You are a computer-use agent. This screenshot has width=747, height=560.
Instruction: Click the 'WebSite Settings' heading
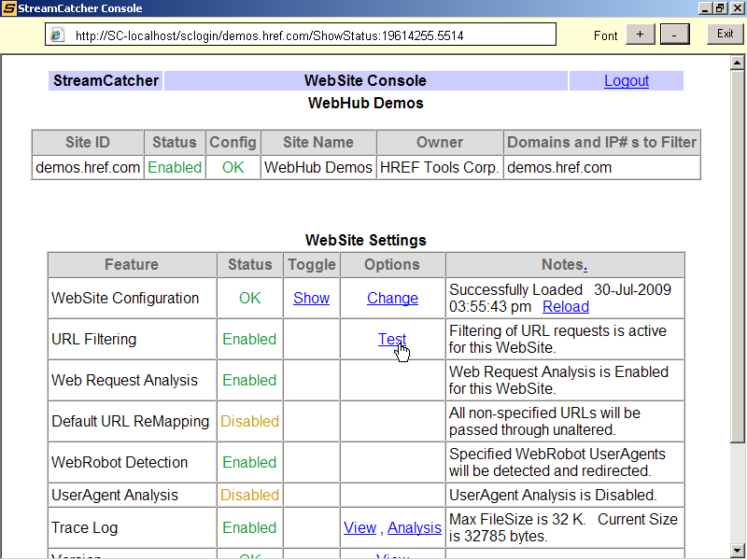(x=365, y=240)
